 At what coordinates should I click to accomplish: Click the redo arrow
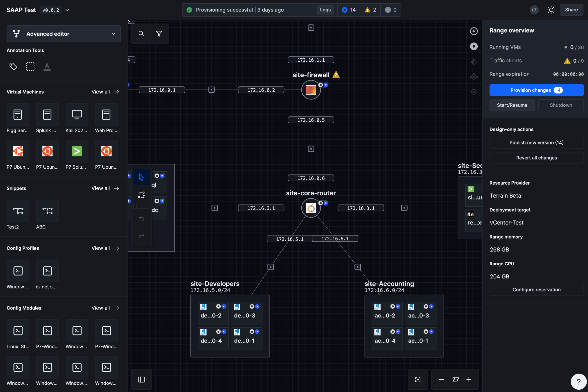(x=141, y=236)
